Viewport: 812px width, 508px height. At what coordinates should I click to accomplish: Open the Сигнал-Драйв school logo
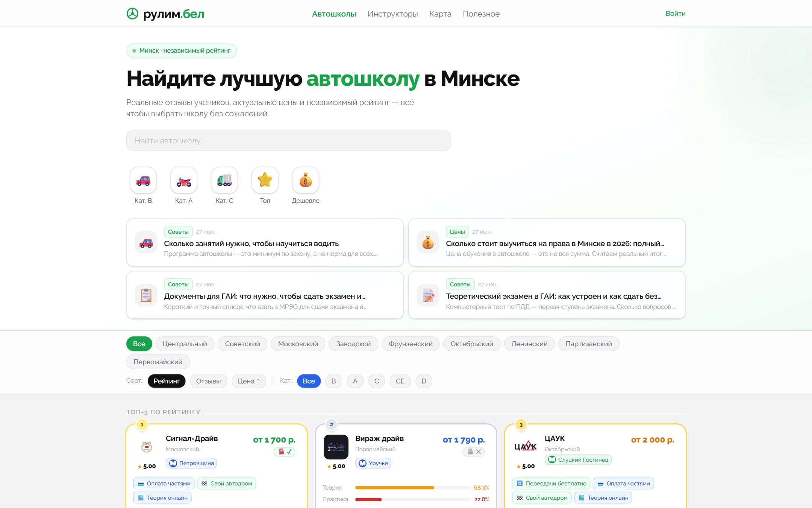tap(147, 447)
